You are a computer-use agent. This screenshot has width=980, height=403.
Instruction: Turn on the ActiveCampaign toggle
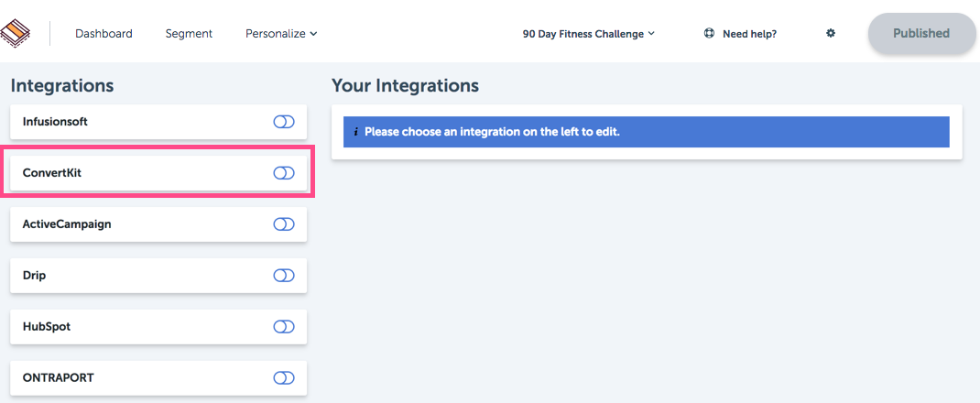click(284, 223)
